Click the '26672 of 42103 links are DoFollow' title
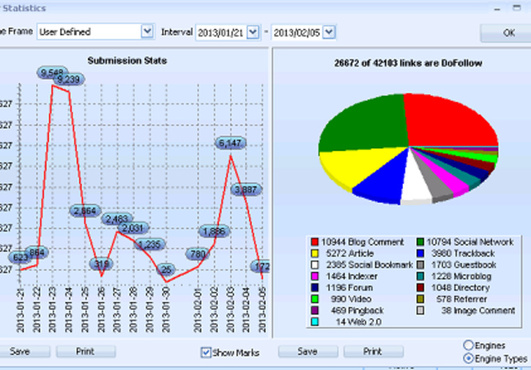 coord(408,63)
